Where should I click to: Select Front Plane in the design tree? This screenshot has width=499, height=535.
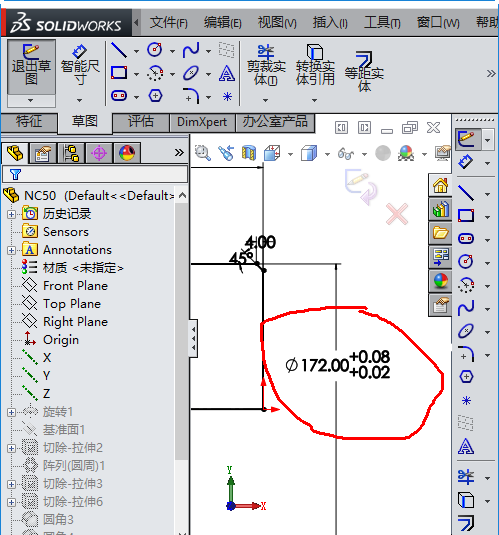click(x=75, y=286)
